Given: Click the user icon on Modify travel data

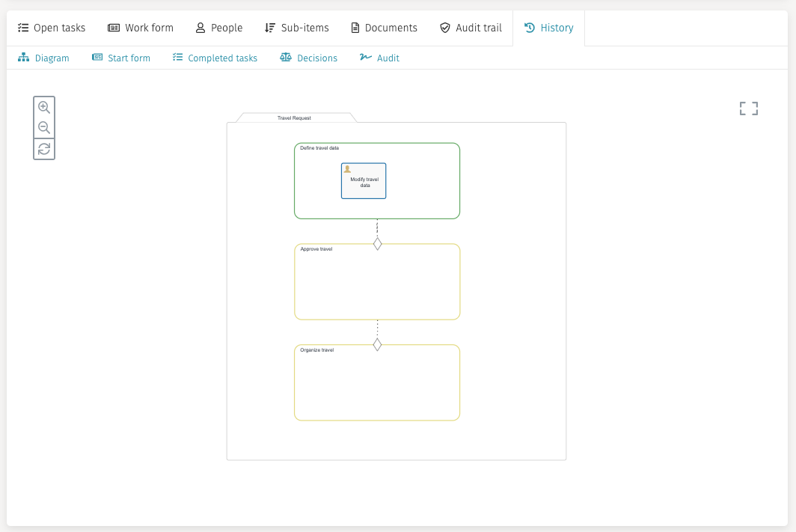Looking at the screenshot, I should coord(347,169).
